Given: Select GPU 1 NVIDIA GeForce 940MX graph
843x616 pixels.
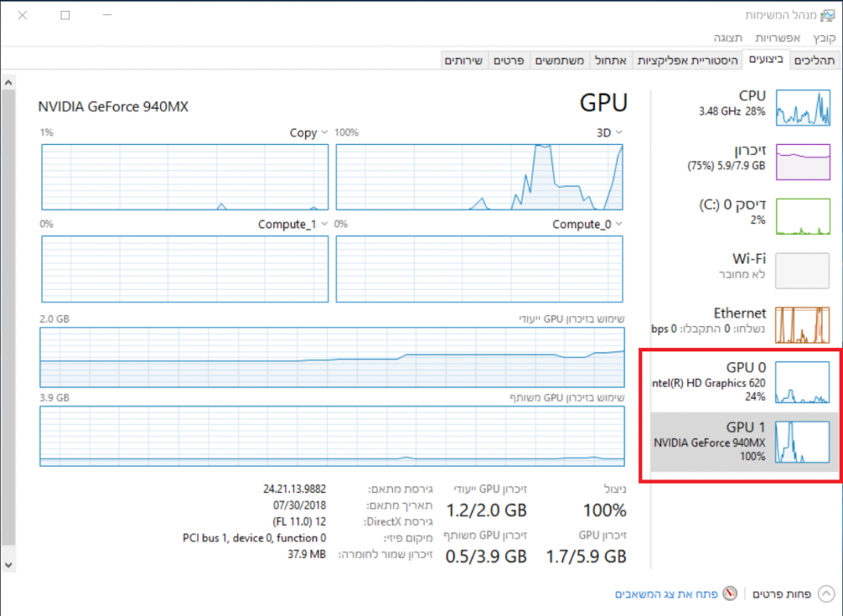Looking at the screenshot, I should (x=803, y=442).
